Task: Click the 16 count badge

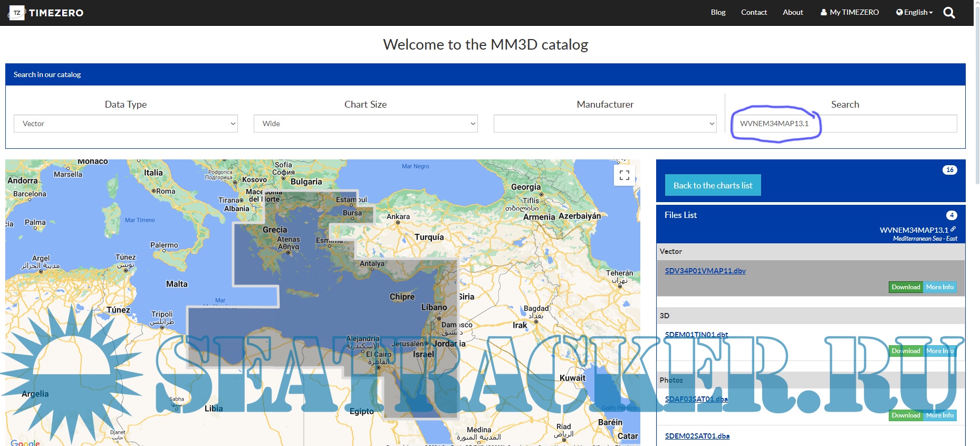Action: pos(949,170)
